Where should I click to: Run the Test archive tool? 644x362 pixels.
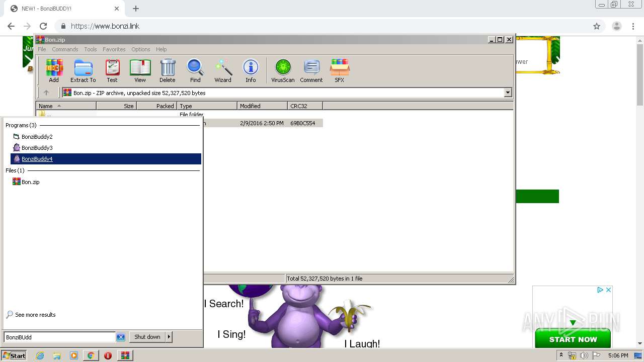pyautogui.click(x=112, y=70)
